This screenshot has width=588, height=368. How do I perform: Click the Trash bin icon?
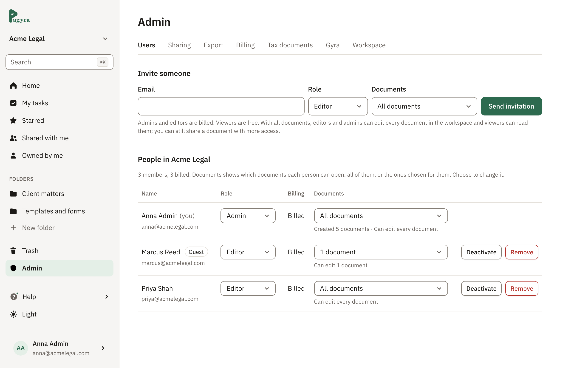point(13,251)
